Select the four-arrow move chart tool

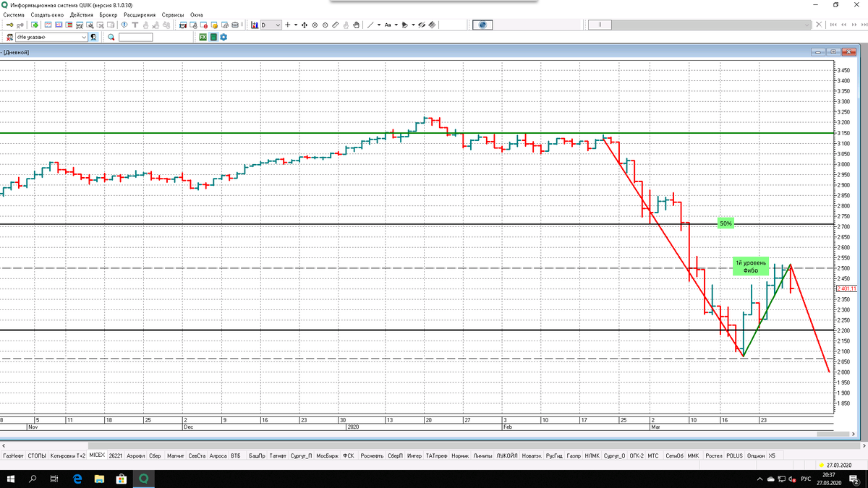(x=305, y=25)
